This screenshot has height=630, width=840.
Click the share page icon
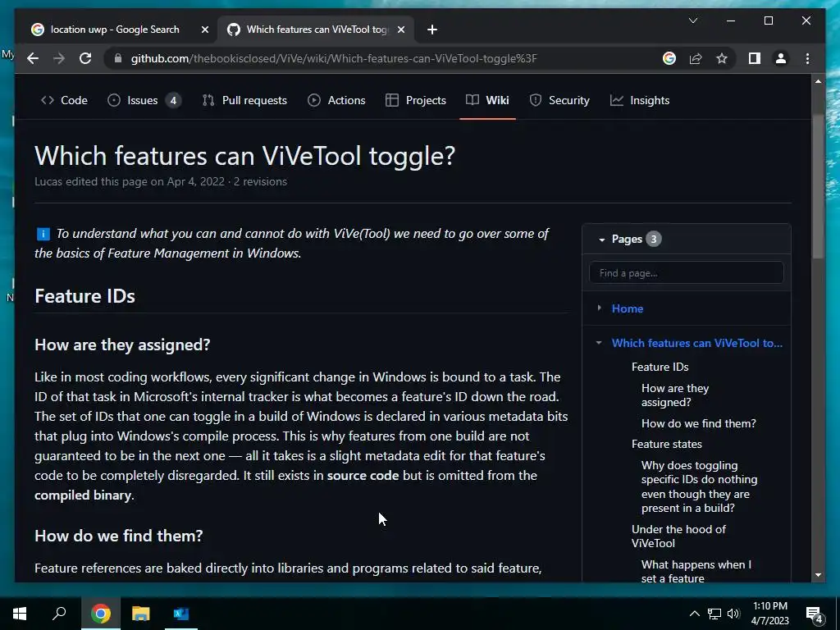pyautogui.click(x=696, y=58)
